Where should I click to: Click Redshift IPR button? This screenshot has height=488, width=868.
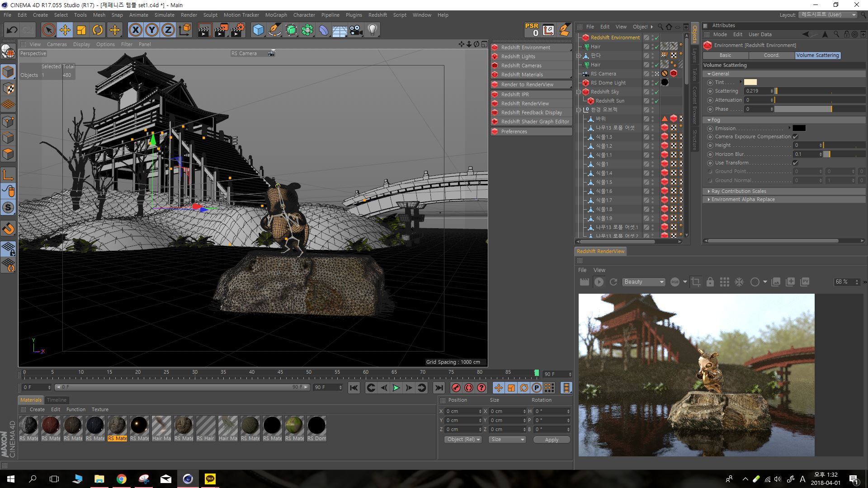point(531,94)
